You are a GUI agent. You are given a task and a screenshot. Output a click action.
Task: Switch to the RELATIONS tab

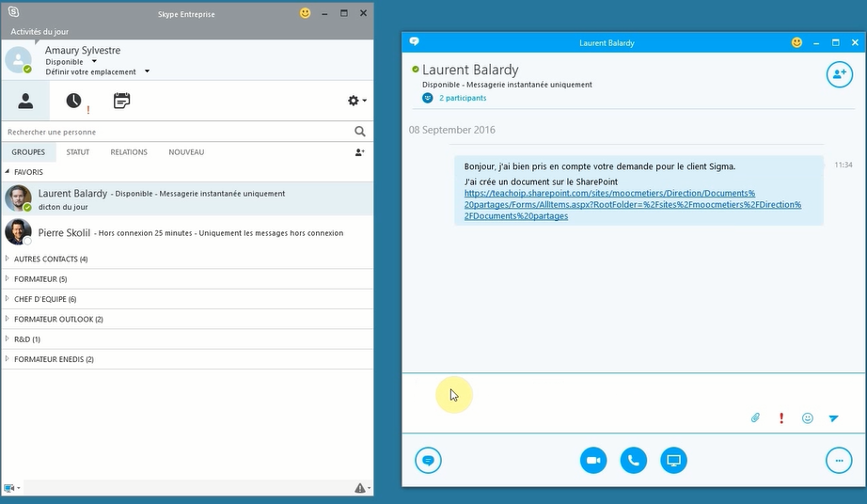click(129, 152)
